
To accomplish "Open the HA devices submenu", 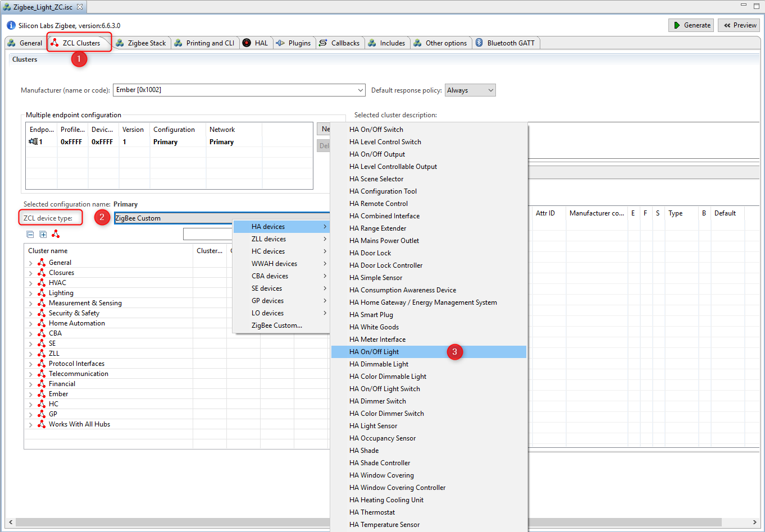I will coord(281,227).
